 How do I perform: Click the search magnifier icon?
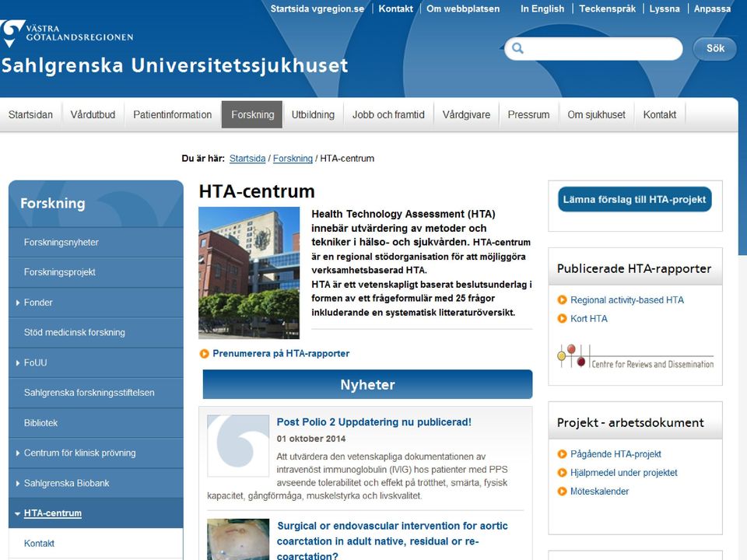pyautogui.click(x=517, y=48)
